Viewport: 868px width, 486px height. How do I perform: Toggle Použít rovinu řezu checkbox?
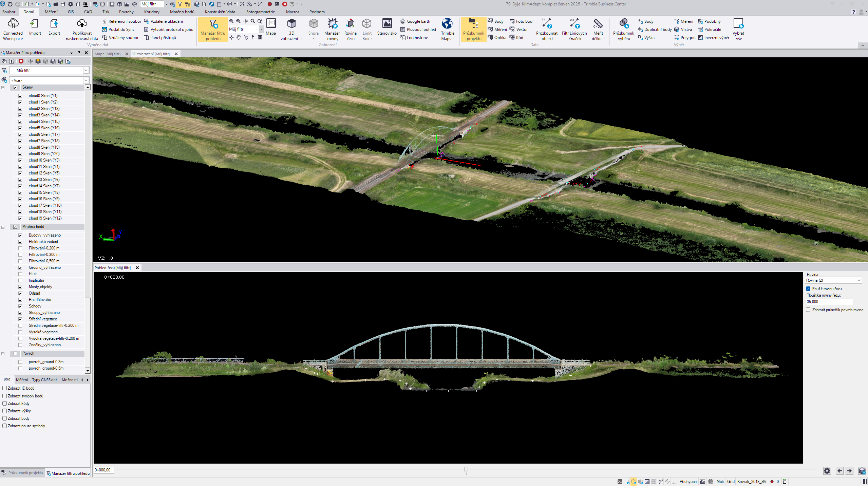pyautogui.click(x=808, y=289)
